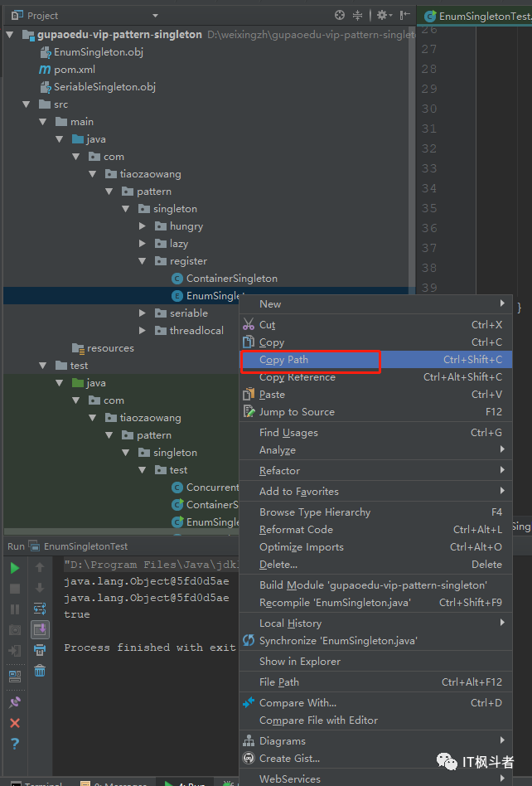Select the EnumSingleton.obj file
Image resolution: width=532 pixels, height=786 pixels.
tap(92, 51)
